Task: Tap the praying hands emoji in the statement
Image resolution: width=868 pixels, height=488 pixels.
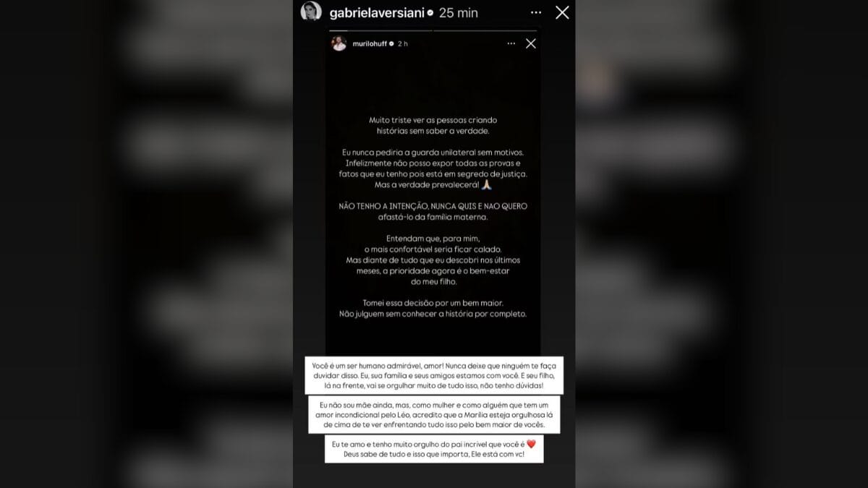Action: pos(487,185)
